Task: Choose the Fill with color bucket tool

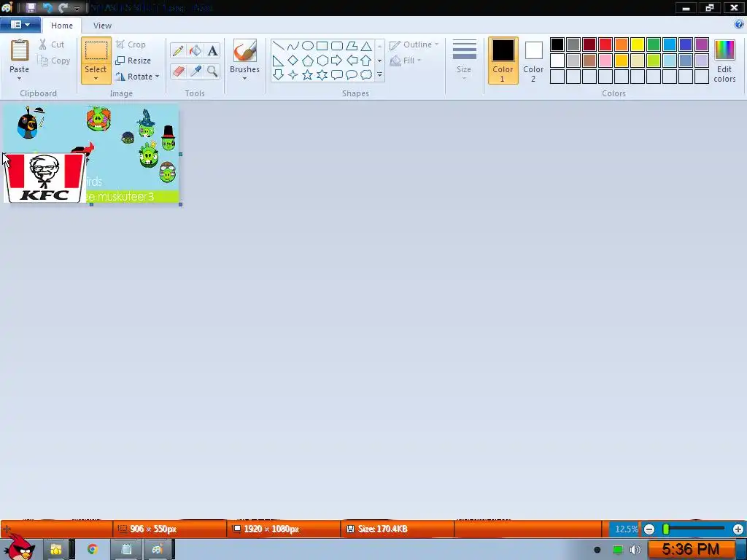Action: click(196, 50)
